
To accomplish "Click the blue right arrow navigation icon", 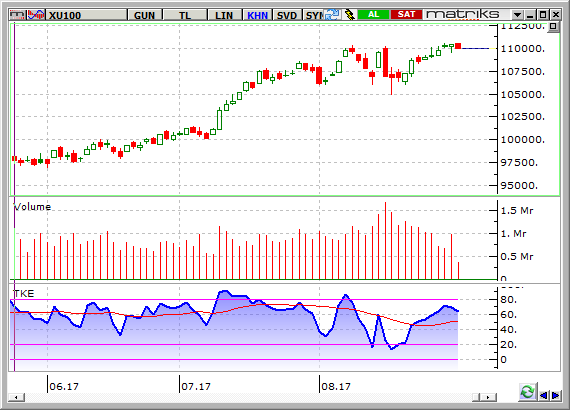I will coord(555,395).
